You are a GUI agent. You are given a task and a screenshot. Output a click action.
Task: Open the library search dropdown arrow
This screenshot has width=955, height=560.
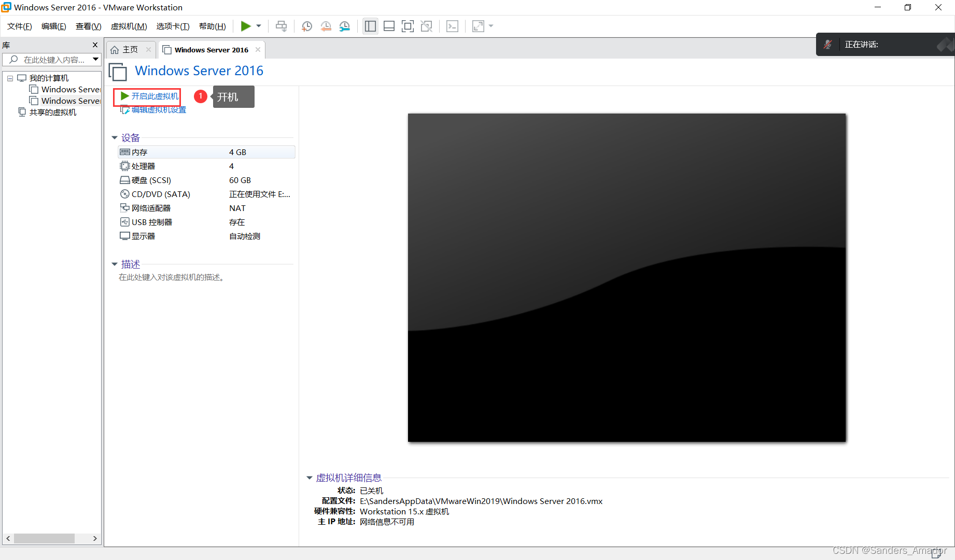[x=95, y=60]
